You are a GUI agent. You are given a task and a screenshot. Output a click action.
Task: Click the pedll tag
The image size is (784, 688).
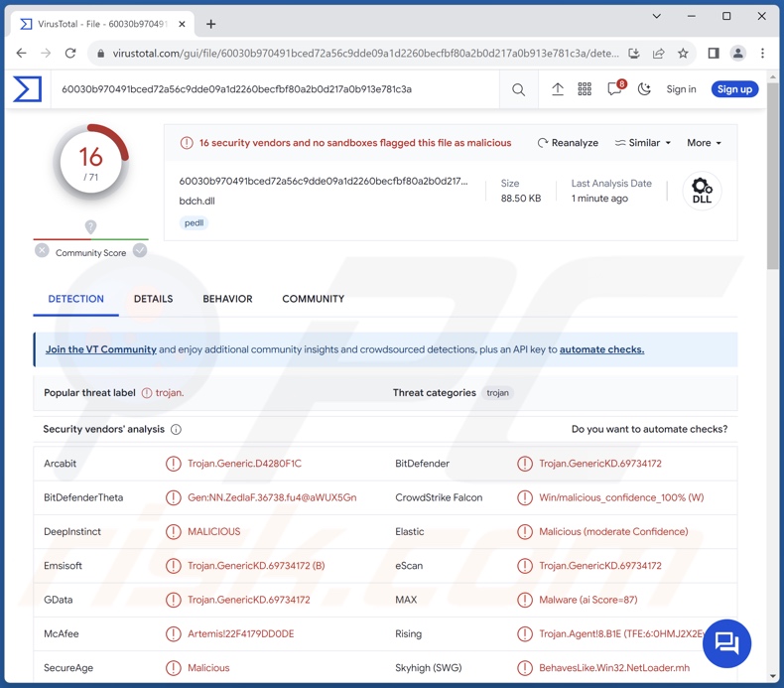click(194, 223)
